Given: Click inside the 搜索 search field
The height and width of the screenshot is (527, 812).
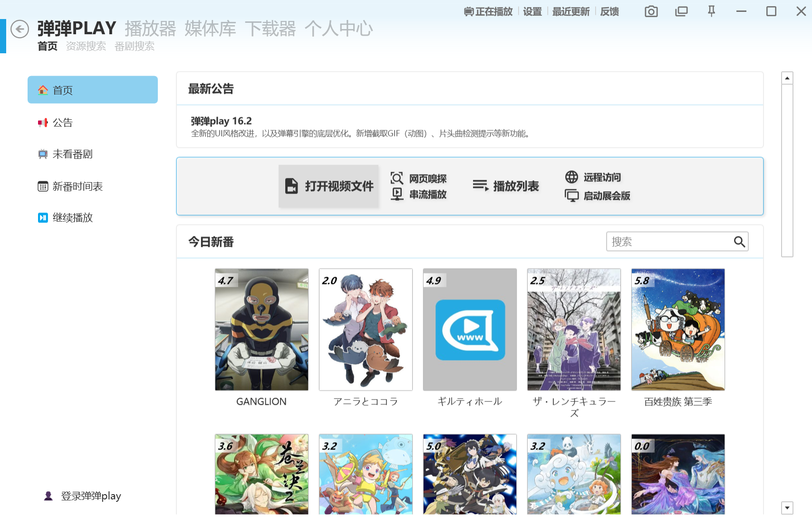Looking at the screenshot, I should pos(666,241).
